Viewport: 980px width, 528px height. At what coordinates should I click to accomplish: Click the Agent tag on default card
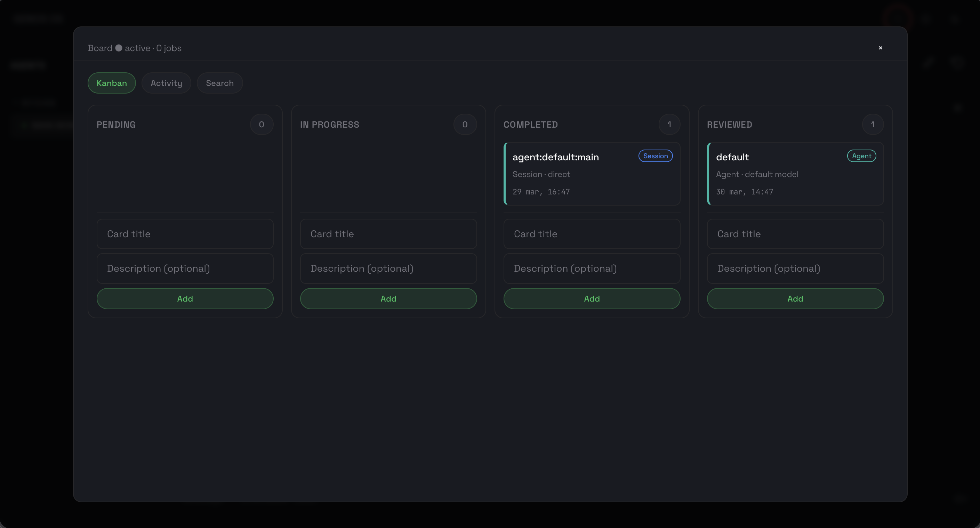(x=861, y=156)
